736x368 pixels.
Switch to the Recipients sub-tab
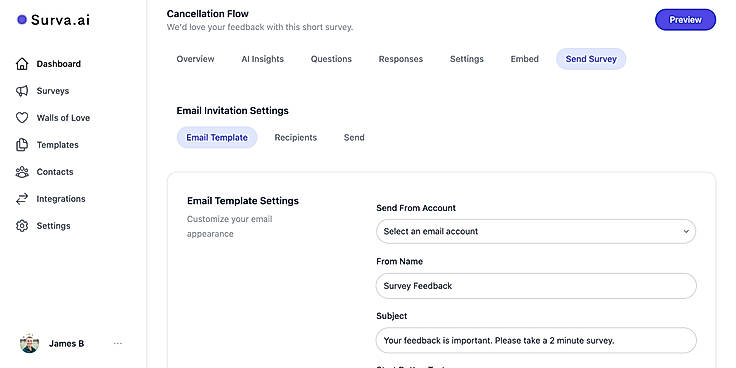[296, 138]
